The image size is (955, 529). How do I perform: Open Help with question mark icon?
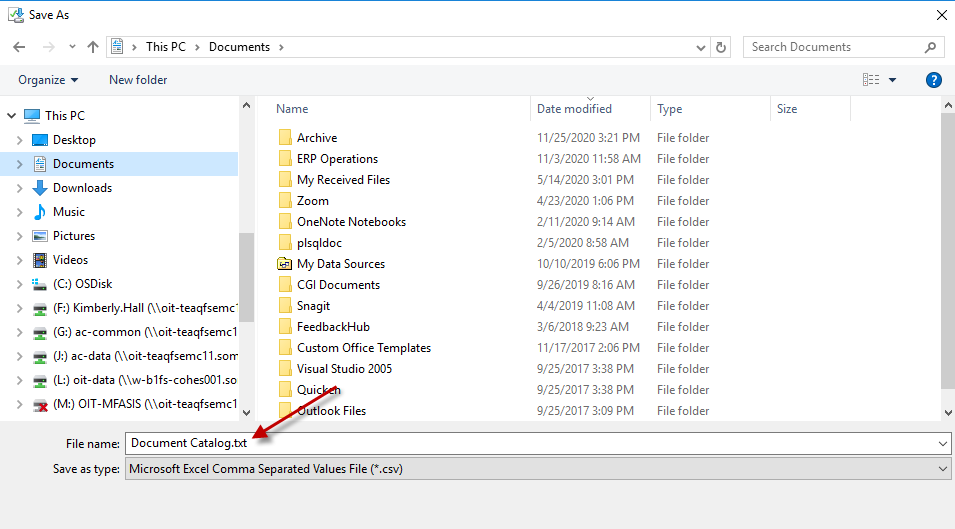coord(933,80)
